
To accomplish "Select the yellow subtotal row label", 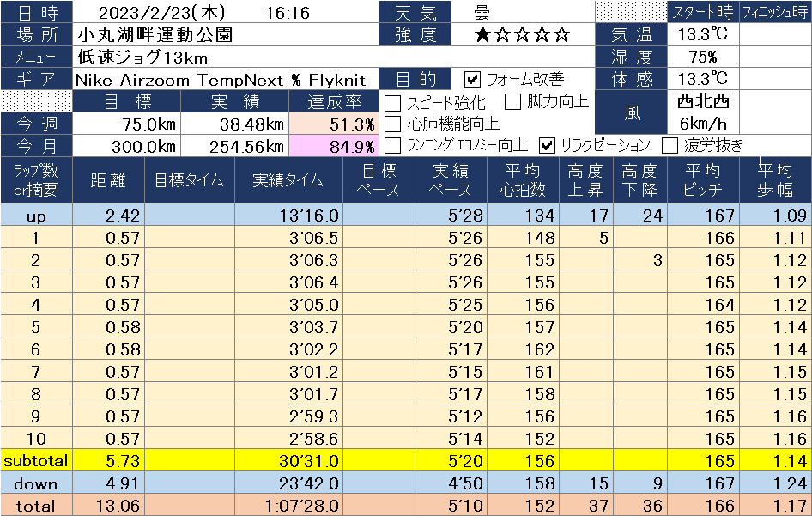I will (x=36, y=461).
